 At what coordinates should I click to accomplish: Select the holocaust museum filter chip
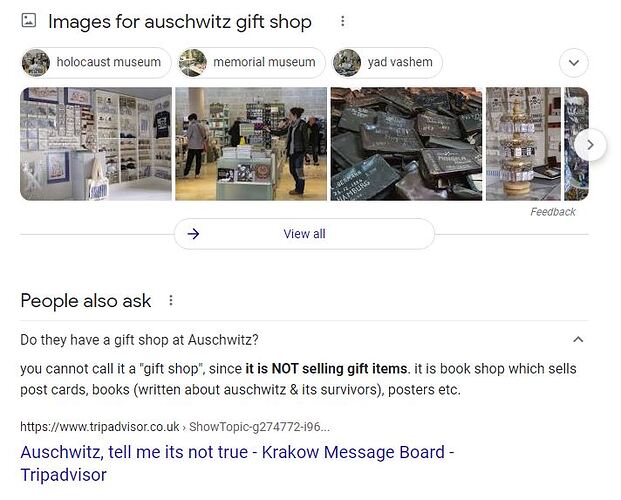(x=95, y=63)
